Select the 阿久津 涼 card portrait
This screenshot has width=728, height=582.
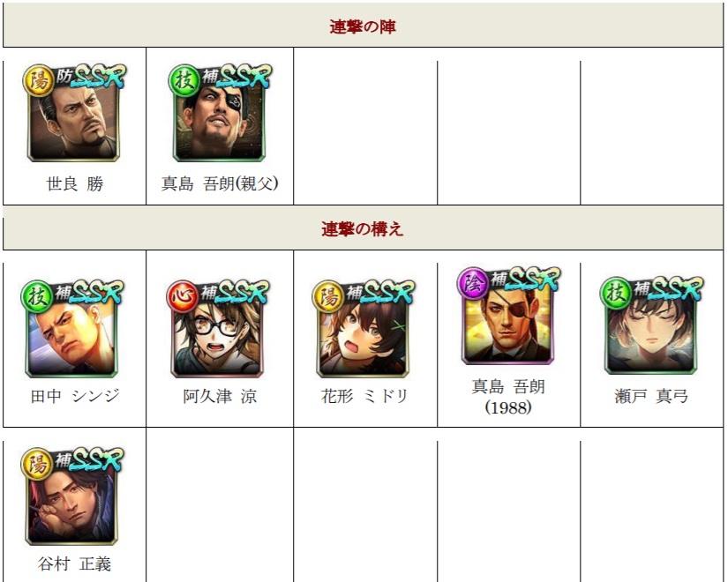217,328
